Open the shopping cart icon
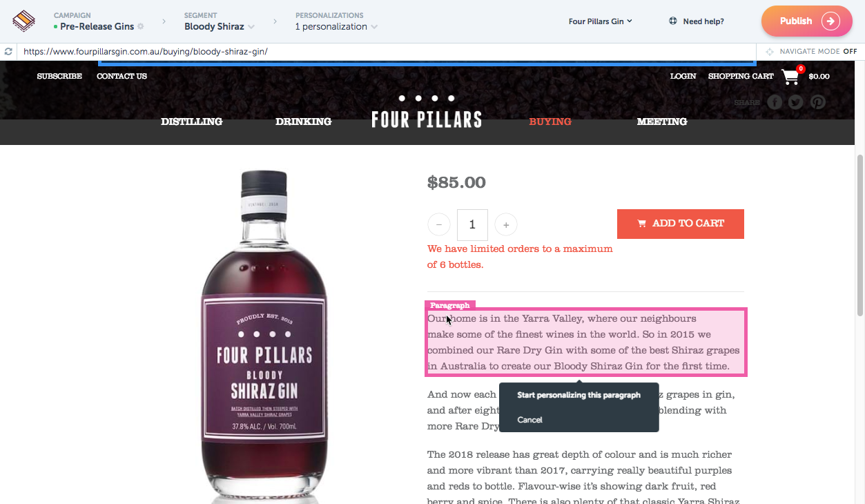865x504 pixels. click(x=791, y=77)
